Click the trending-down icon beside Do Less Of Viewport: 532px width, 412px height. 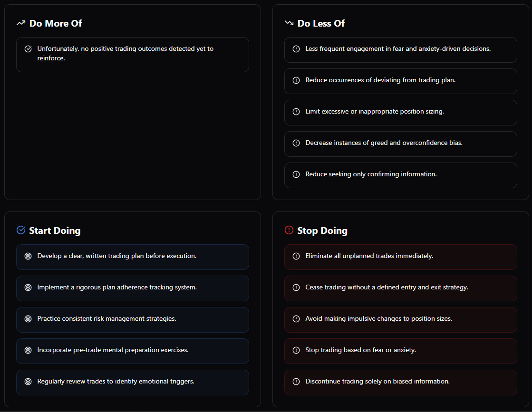pos(289,23)
